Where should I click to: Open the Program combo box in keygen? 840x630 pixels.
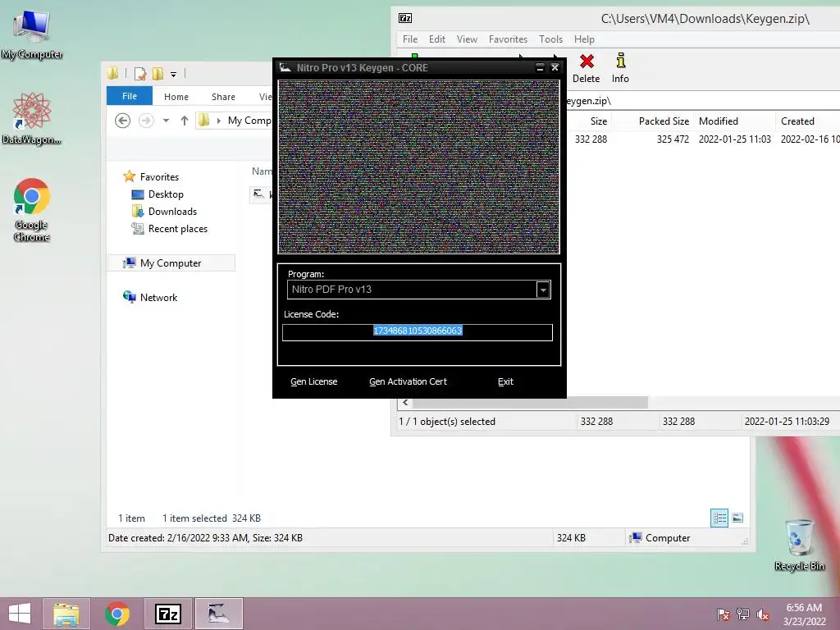tap(419, 290)
